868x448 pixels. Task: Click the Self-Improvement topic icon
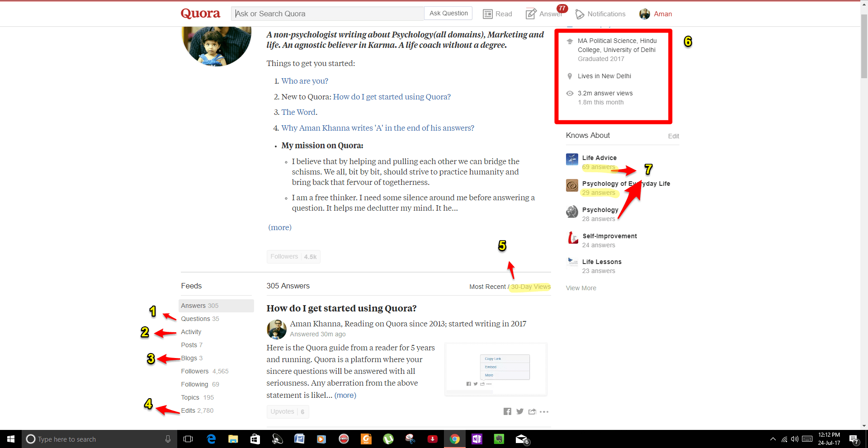coord(573,238)
